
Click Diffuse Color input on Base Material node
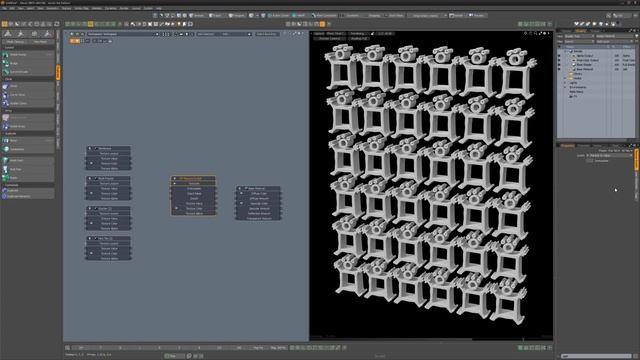coord(258,193)
